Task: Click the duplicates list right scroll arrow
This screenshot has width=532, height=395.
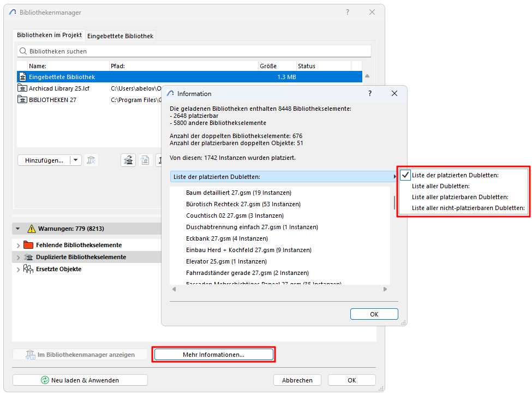Action: [x=385, y=289]
